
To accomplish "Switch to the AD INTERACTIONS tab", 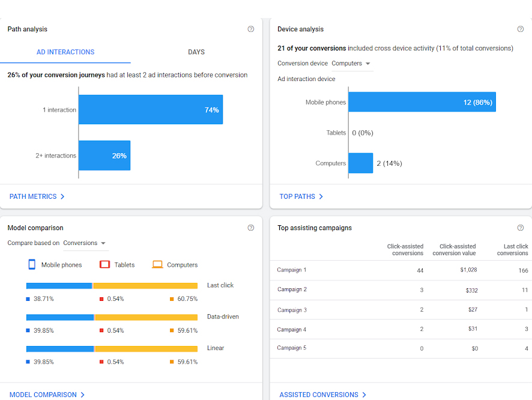I will tap(65, 52).
